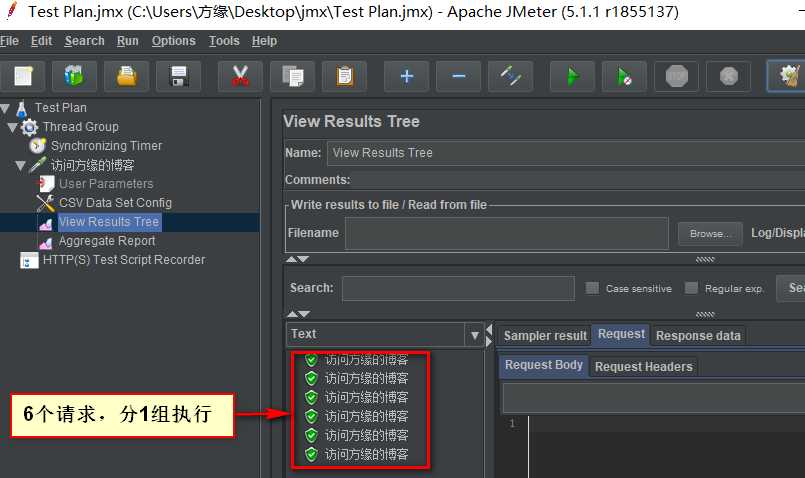Copy the selected element via the toolbar

point(293,77)
